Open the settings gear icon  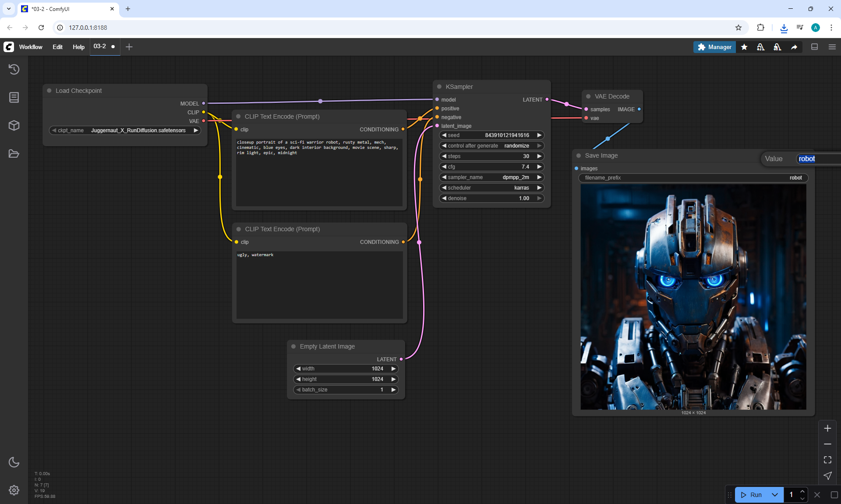point(14,490)
